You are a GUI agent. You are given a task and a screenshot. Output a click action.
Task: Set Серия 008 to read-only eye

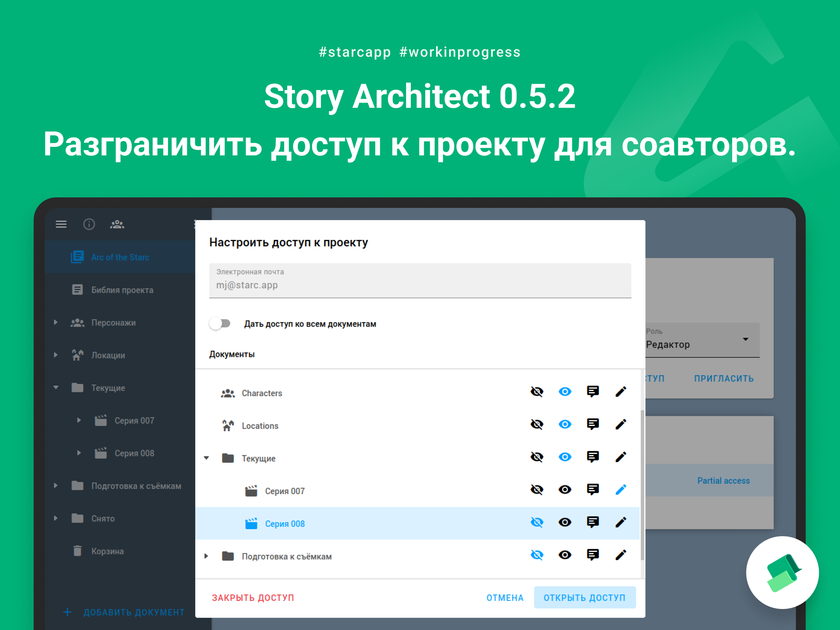click(565, 522)
